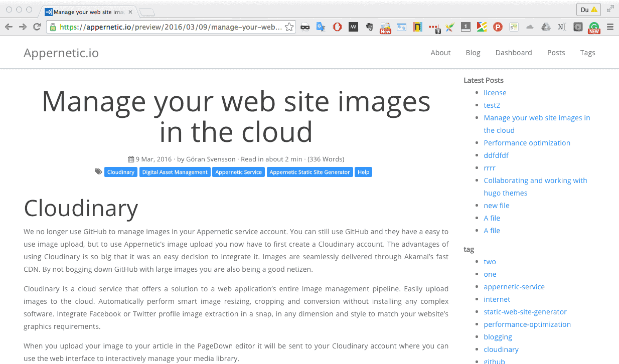Click the gray cloud extension icon
Screen dimensions: 619x364
(x=530, y=27)
